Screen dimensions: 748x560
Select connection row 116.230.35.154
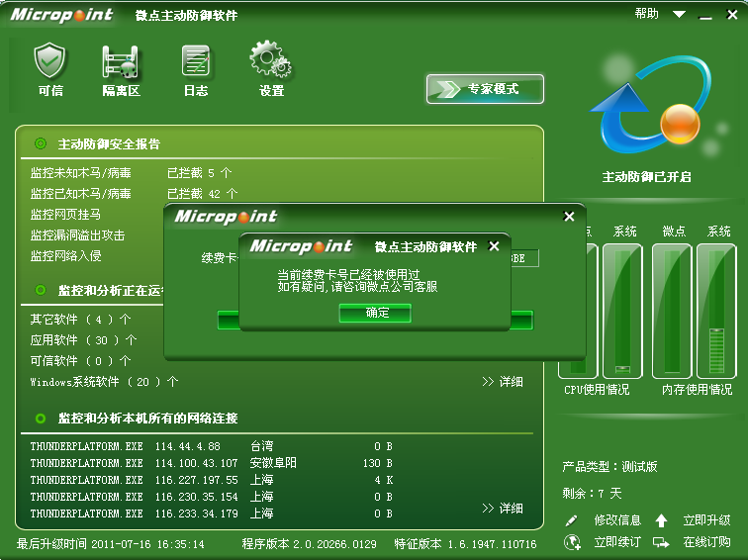[x=212, y=497]
